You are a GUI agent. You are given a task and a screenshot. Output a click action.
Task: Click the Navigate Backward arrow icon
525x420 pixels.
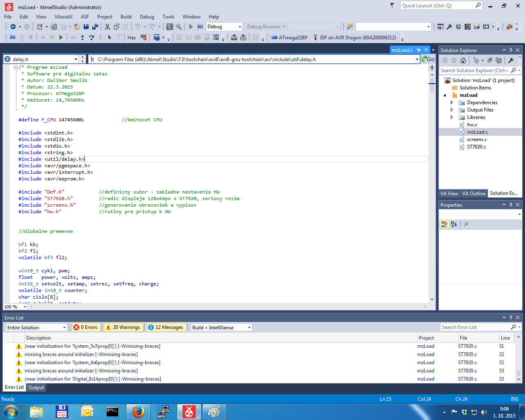click(13, 27)
